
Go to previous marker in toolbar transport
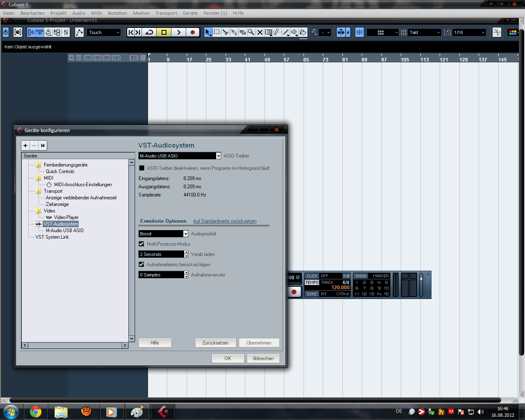[131, 32]
